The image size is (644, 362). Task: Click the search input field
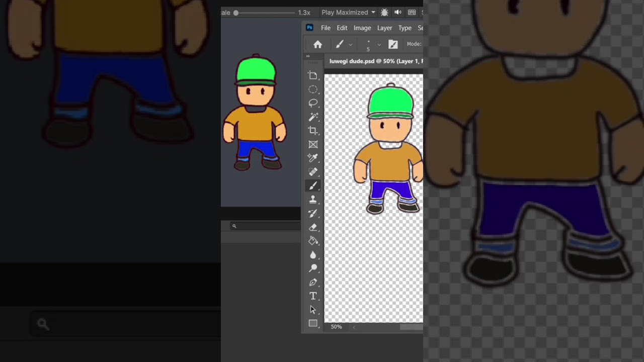point(265,226)
